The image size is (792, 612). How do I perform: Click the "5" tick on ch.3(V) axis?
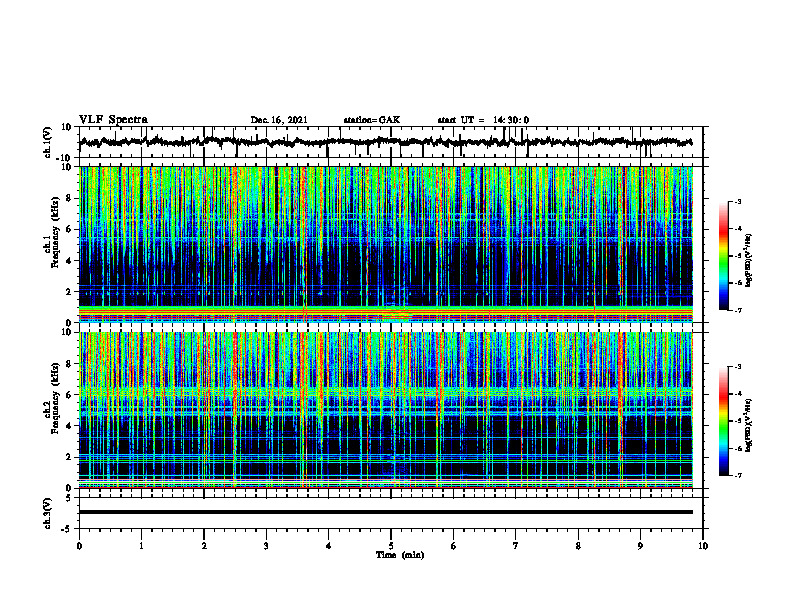[69, 498]
